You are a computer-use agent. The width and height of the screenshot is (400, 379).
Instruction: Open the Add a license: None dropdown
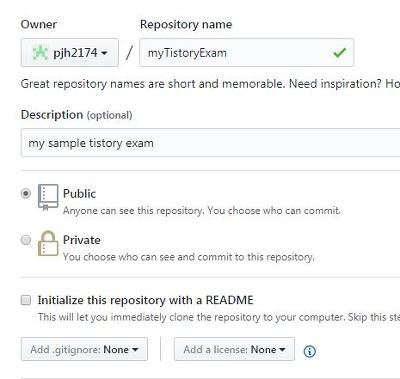click(x=234, y=349)
